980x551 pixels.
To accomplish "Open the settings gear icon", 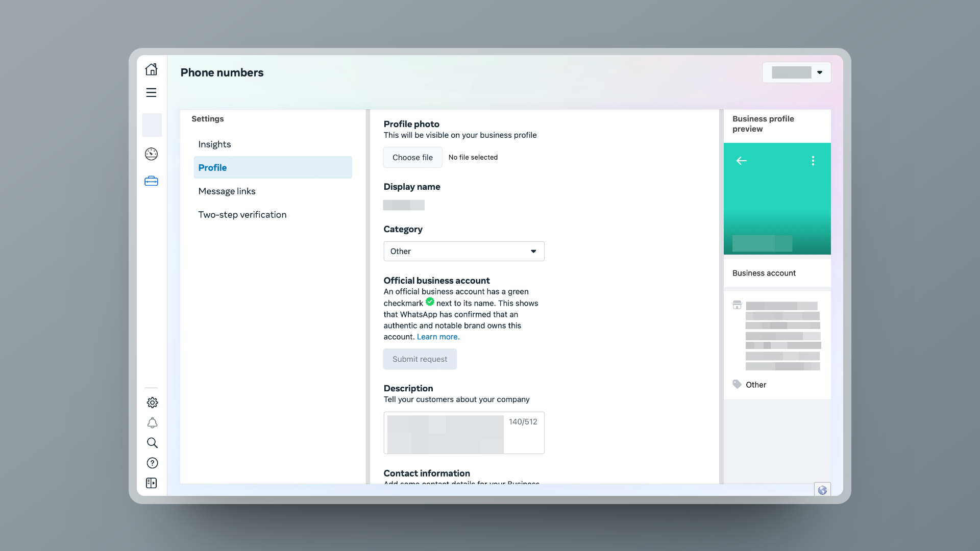I will (x=152, y=403).
